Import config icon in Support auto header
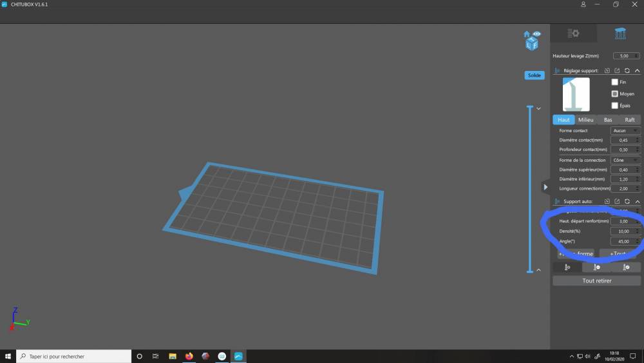Screen dimensions: 644x363 tap(607, 201)
